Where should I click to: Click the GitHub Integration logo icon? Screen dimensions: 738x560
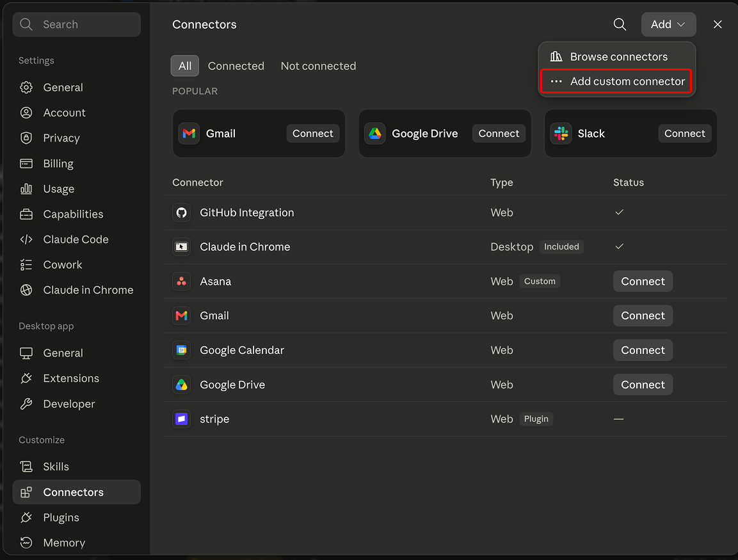coord(181,212)
